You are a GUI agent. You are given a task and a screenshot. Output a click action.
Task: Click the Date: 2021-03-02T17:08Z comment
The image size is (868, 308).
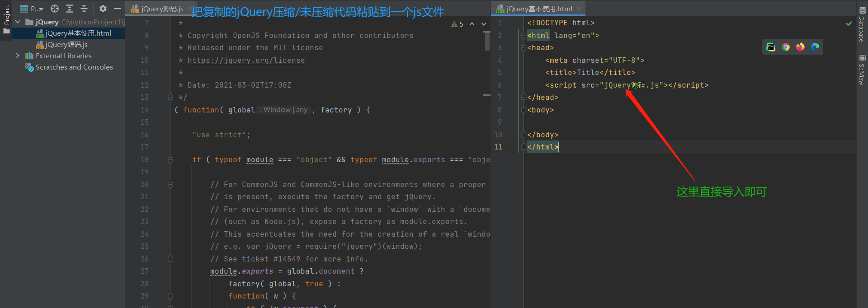pyautogui.click(x=239, y=85)
